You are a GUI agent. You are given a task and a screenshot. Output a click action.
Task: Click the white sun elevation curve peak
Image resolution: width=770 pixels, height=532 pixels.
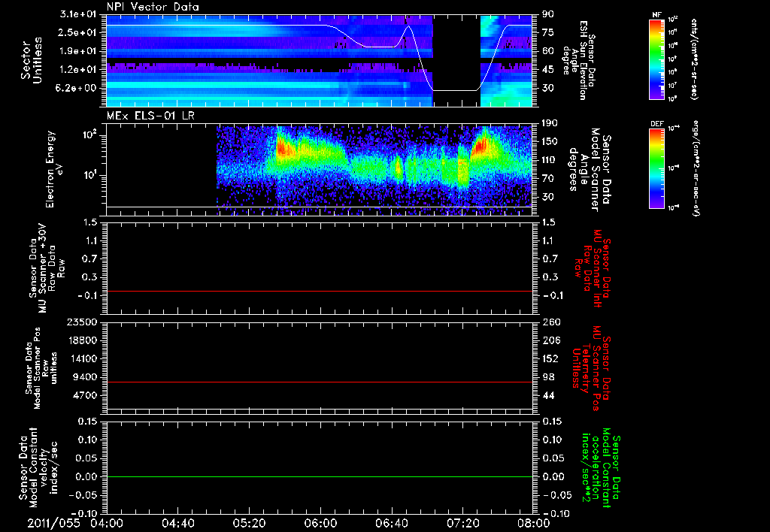pyautogui.click(x=408, y=26)
